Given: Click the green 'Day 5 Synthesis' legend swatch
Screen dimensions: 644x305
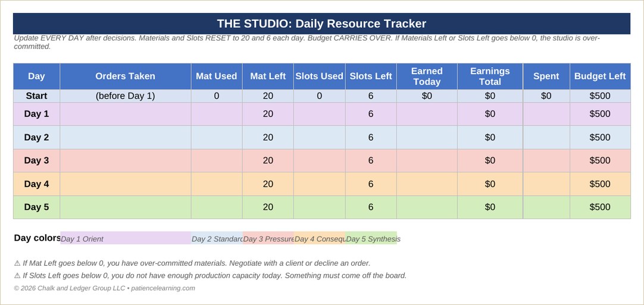Looking at the screenshot, I should [x=371, y=238].
